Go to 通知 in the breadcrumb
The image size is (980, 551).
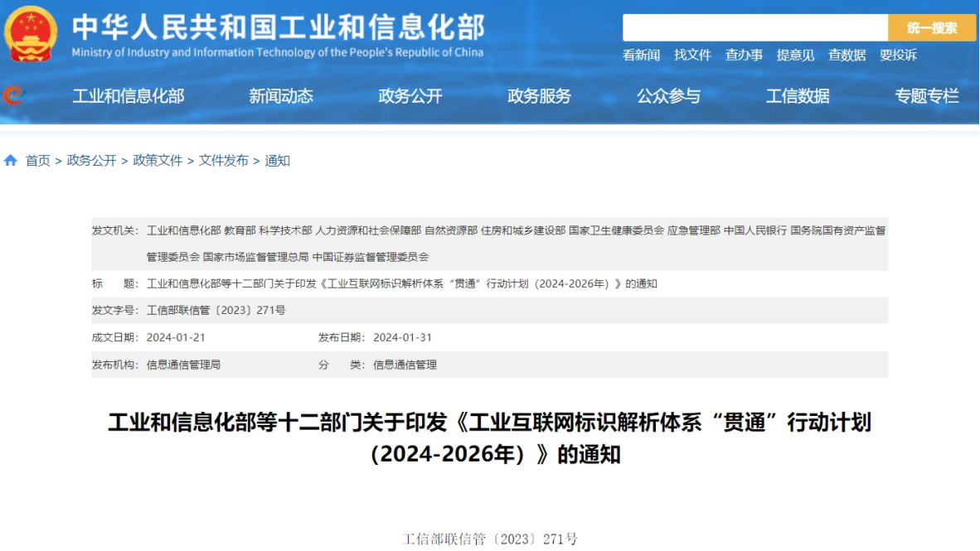pos(278,161)
